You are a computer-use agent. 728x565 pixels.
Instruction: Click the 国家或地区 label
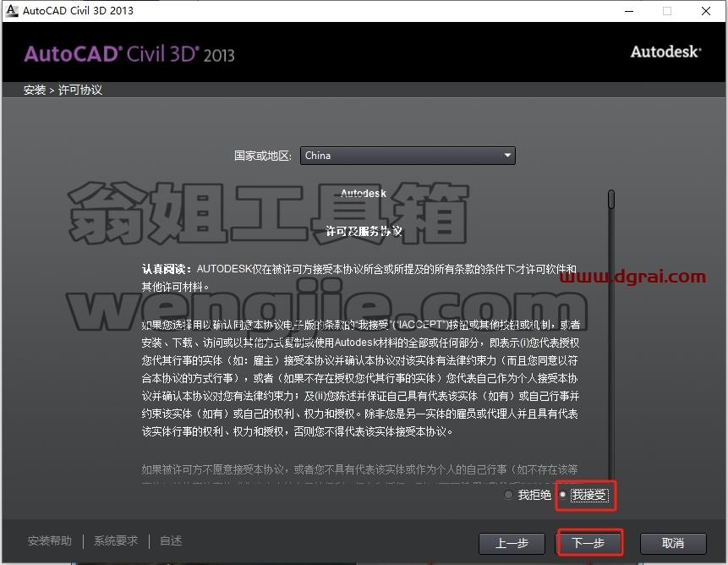click(x=262, y=156)
